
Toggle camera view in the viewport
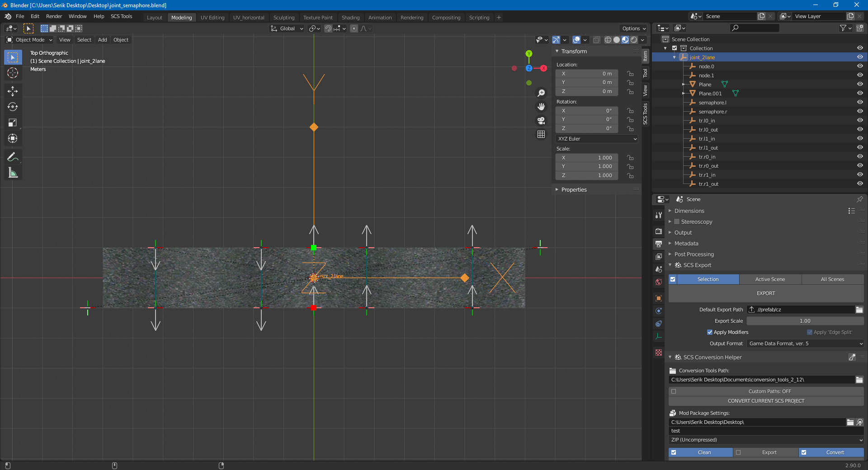(x=541, y=121)
